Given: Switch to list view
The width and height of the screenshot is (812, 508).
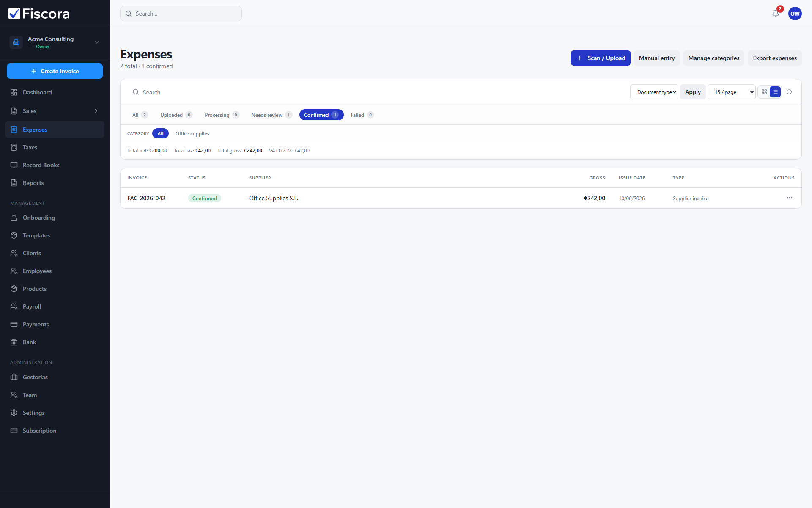Looking at the screenshot, I should pos(775,92).
